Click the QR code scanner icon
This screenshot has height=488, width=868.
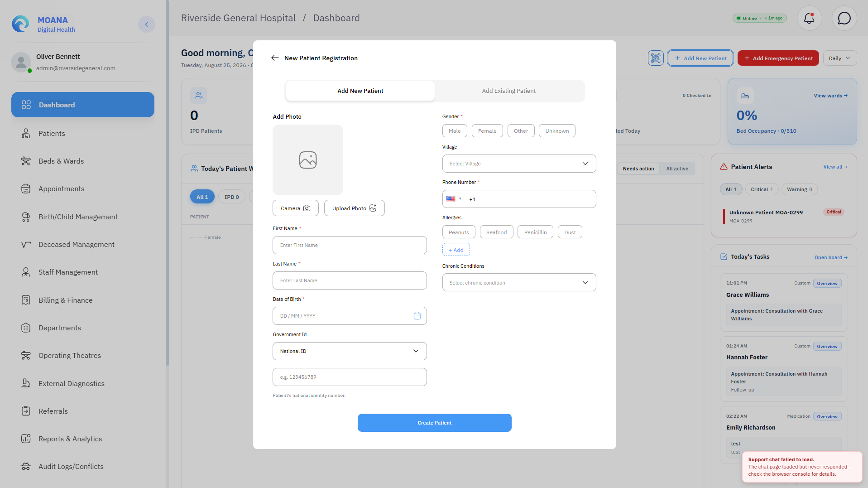coord(655,58)
